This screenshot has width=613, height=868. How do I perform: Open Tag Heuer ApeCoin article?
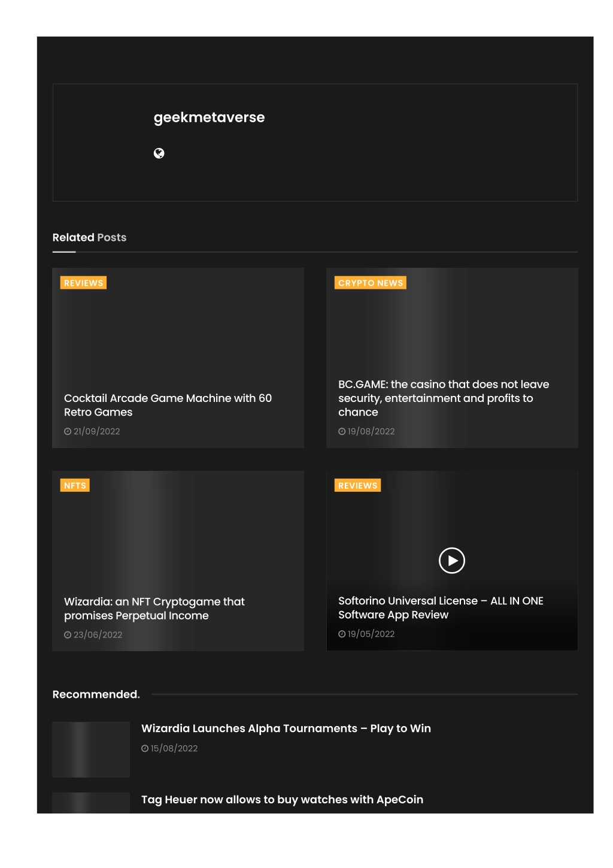click(x=282, y=800)
